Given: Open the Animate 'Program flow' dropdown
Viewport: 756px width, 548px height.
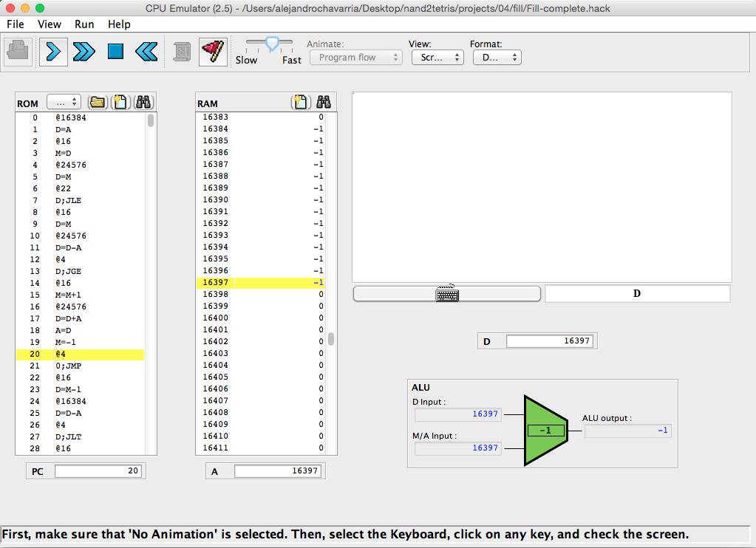Looking at the screenshot, I should (x=355, y=58).
